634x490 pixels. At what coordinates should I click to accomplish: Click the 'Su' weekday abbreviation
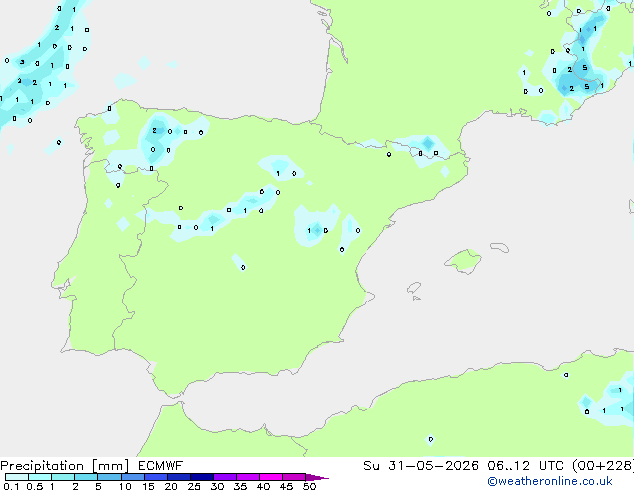pyautogui.click(x=371, y=466)
